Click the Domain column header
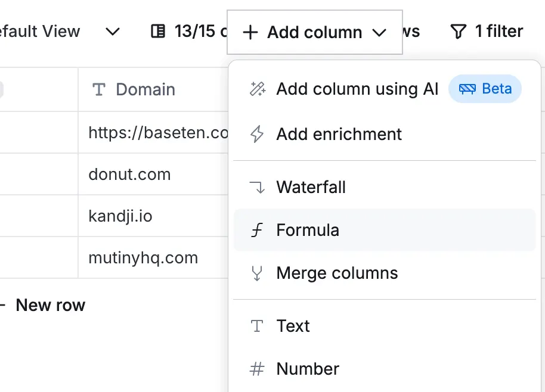The image size is (545, 392). pyautogui.click(x=153, y=89)
